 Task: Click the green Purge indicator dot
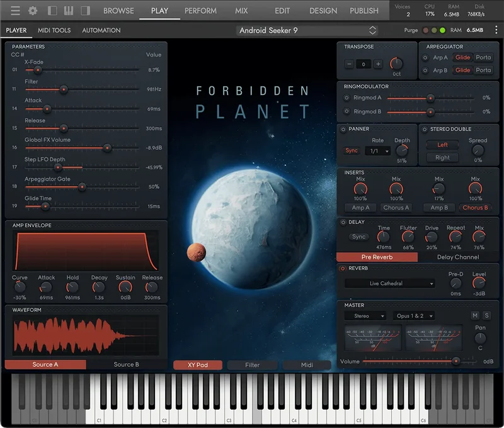(x=443, y=30)
